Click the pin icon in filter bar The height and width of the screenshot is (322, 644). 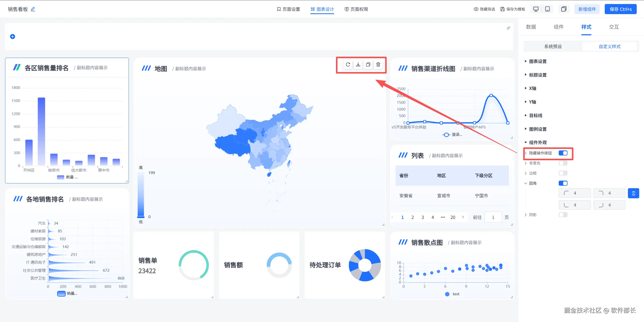tap(508, 28)
